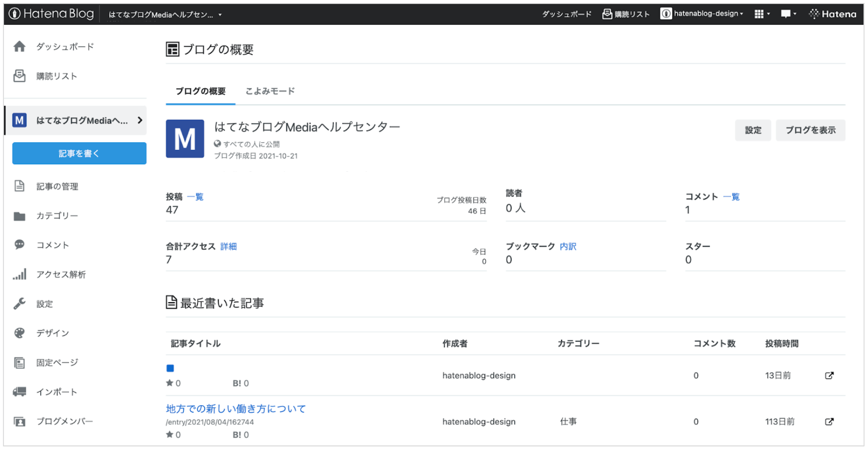Open external link icon for 13日前 article
868x450 pixels.
(x=829, y=376)
